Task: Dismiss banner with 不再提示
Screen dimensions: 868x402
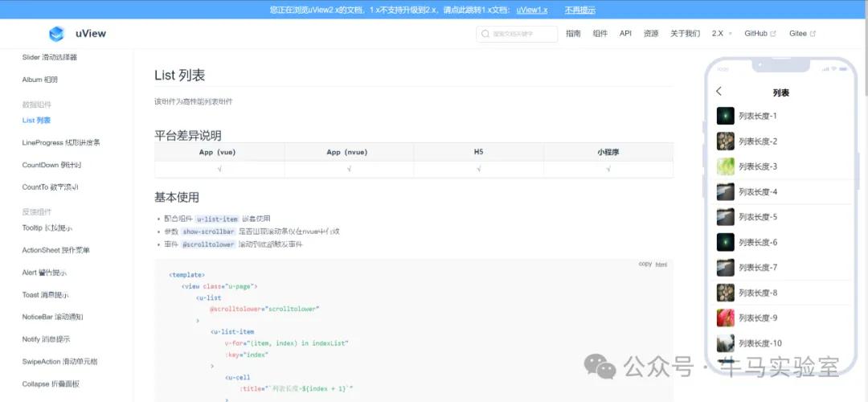Action: point(580,10)
